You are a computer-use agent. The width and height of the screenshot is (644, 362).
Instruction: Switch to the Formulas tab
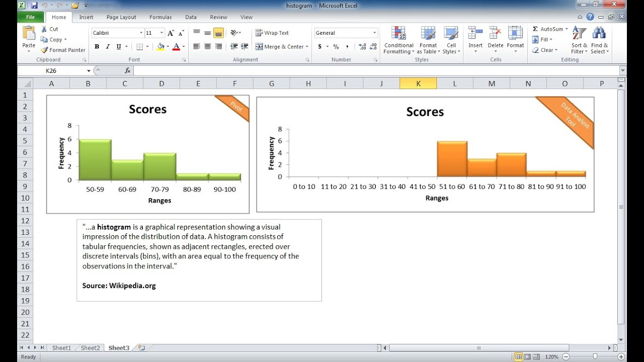[x=160, y=17]
